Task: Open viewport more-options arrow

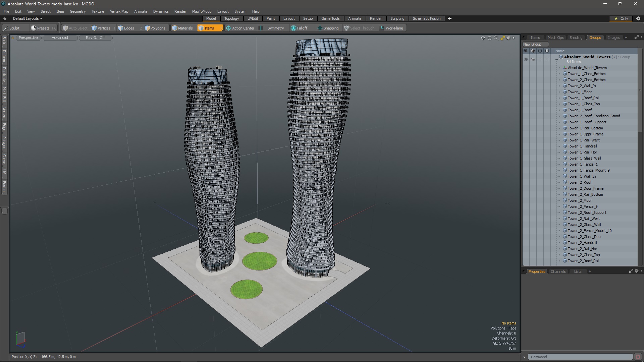Action: (514, 38)
